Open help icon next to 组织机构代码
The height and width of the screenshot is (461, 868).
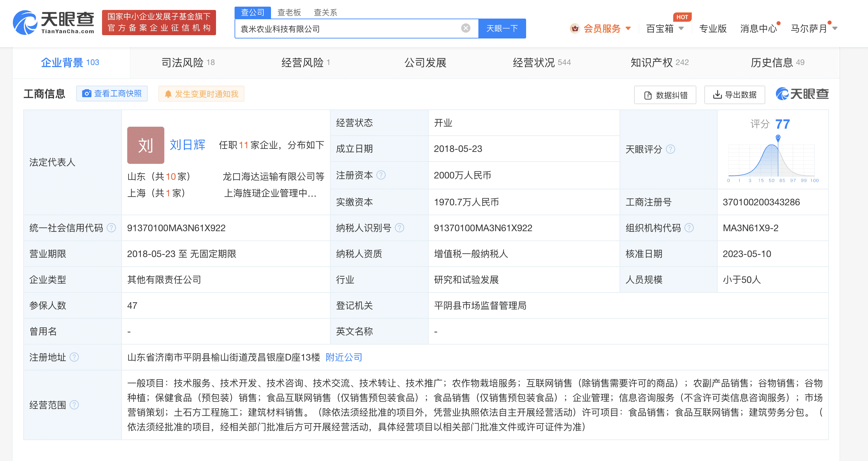pos(689,228)
